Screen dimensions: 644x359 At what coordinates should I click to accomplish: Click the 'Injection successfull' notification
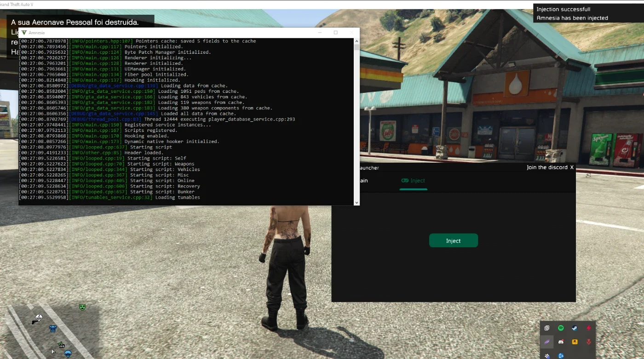(563, 9)
